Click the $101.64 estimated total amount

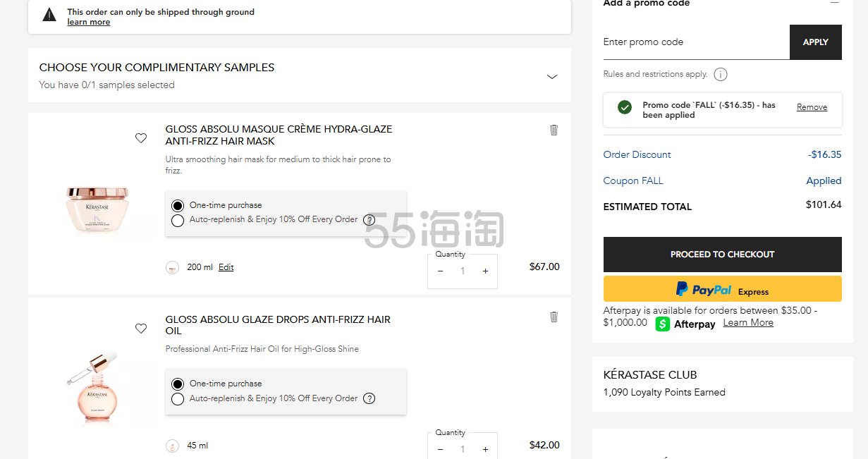(824, 205)
